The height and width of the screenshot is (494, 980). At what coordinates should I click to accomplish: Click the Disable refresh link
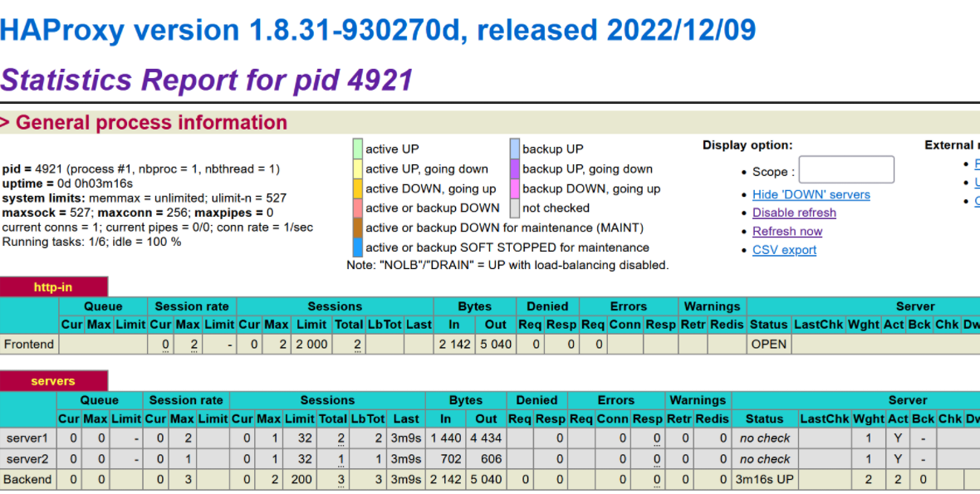794,213
